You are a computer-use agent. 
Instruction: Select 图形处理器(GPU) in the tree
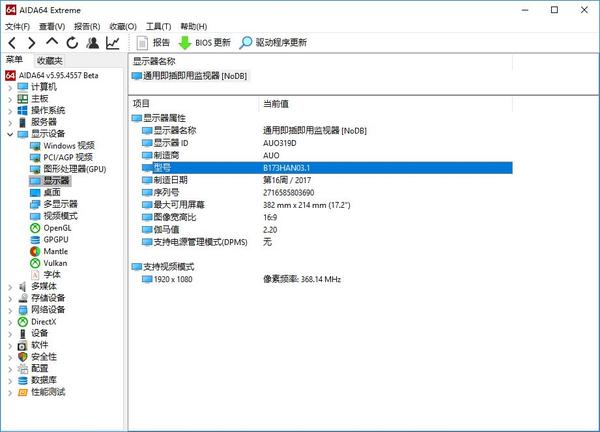click(x=68, y=169)
